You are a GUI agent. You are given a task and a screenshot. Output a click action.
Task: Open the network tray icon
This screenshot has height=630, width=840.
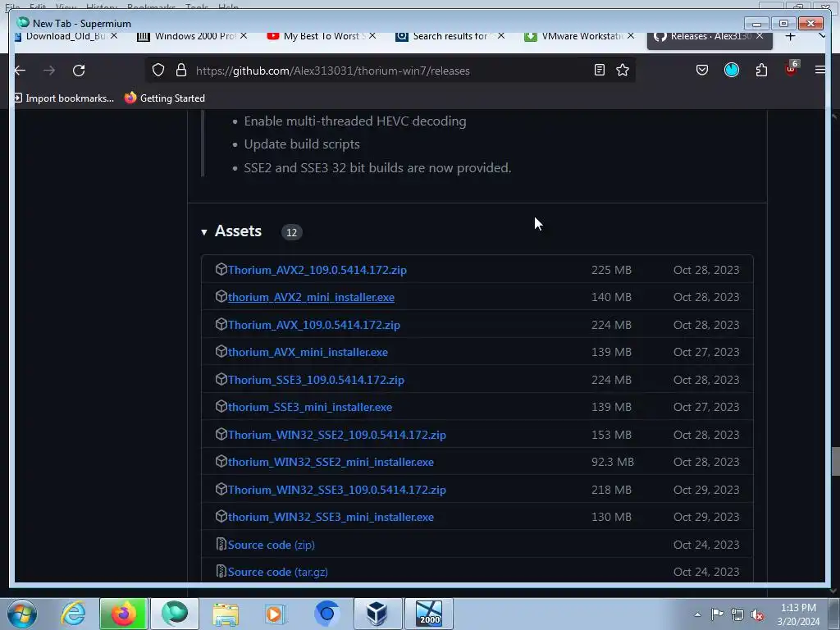pos(737,614)
